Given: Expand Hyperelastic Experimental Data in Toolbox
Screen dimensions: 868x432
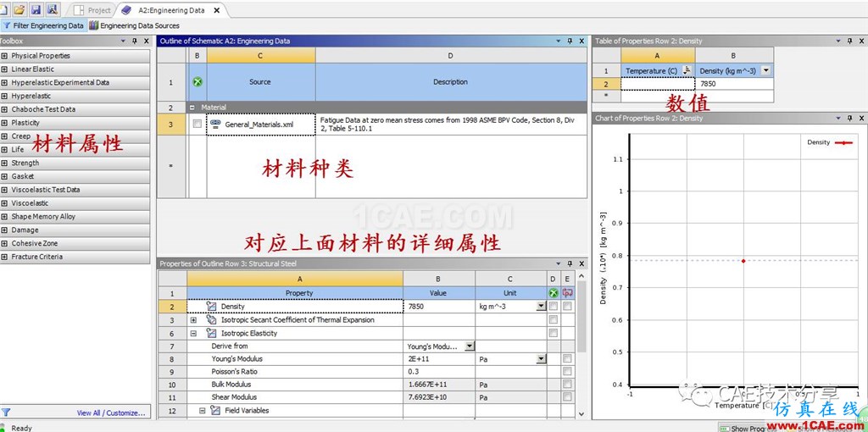Looking at the screenshot, I should click(4, 82).
